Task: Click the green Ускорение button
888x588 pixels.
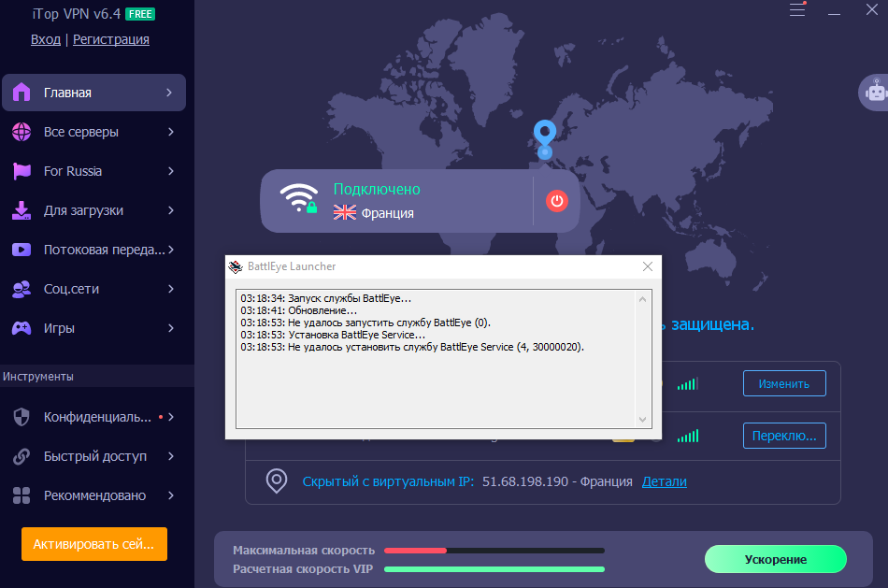Action: (775, 559)
